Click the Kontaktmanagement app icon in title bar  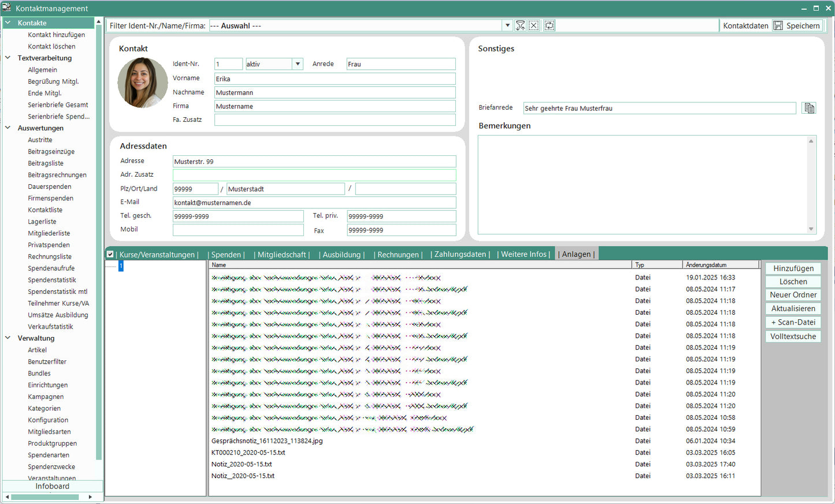click(x=7, y=8)
